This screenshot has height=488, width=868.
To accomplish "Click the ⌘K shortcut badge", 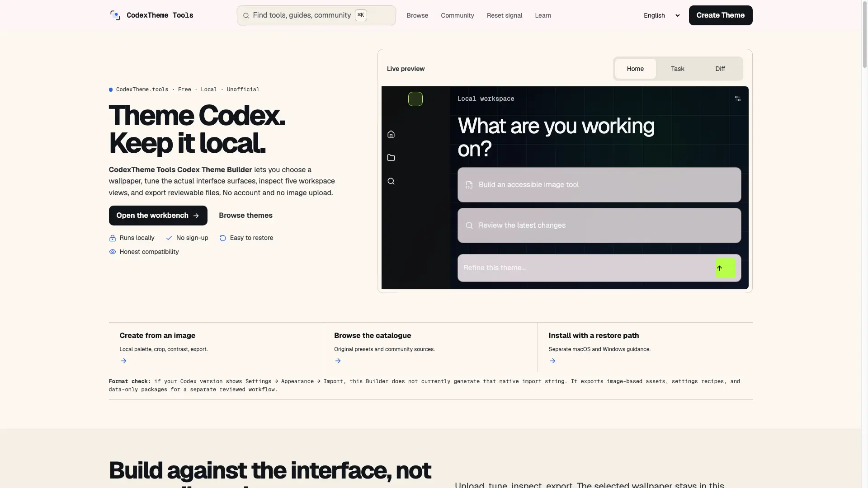I will pyautogui.click(x=361, y=15).
